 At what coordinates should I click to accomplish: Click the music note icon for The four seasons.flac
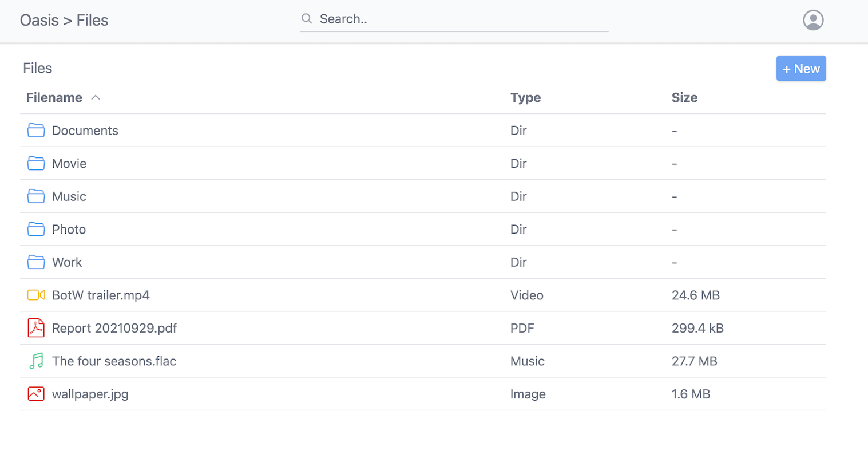(35, 361)
